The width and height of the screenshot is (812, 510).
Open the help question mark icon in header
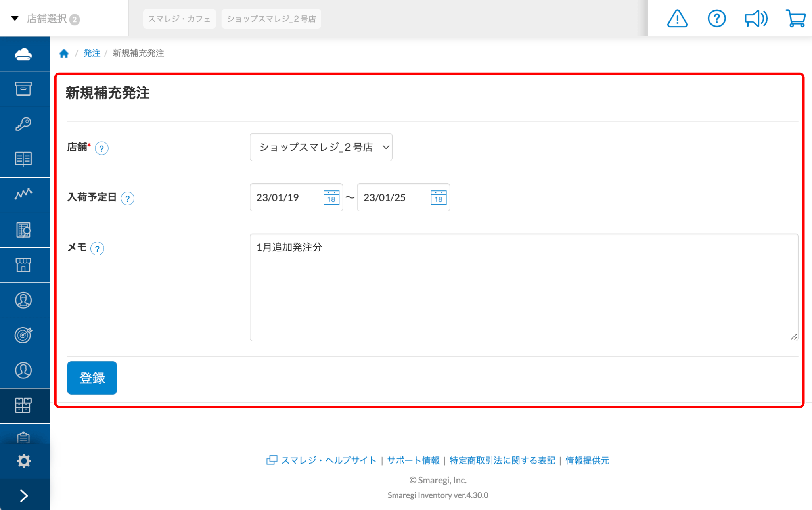tap(716, 19)
